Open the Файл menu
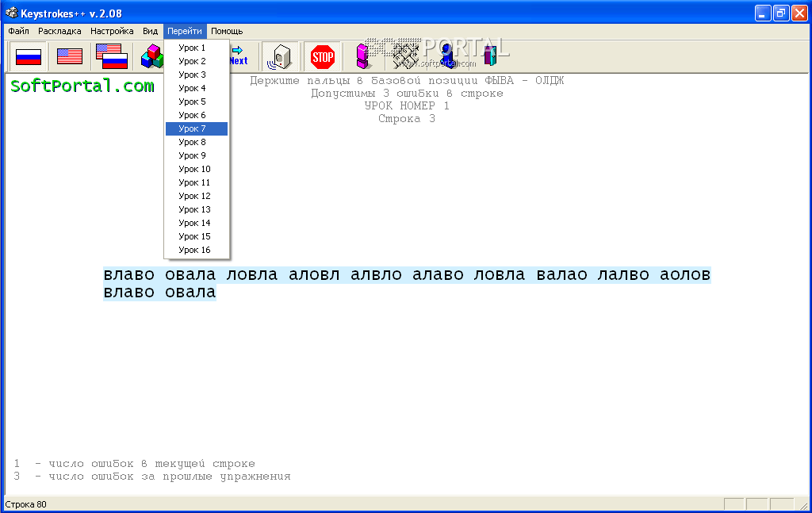Viewport: 812px width, 513px height. [19, 31]
